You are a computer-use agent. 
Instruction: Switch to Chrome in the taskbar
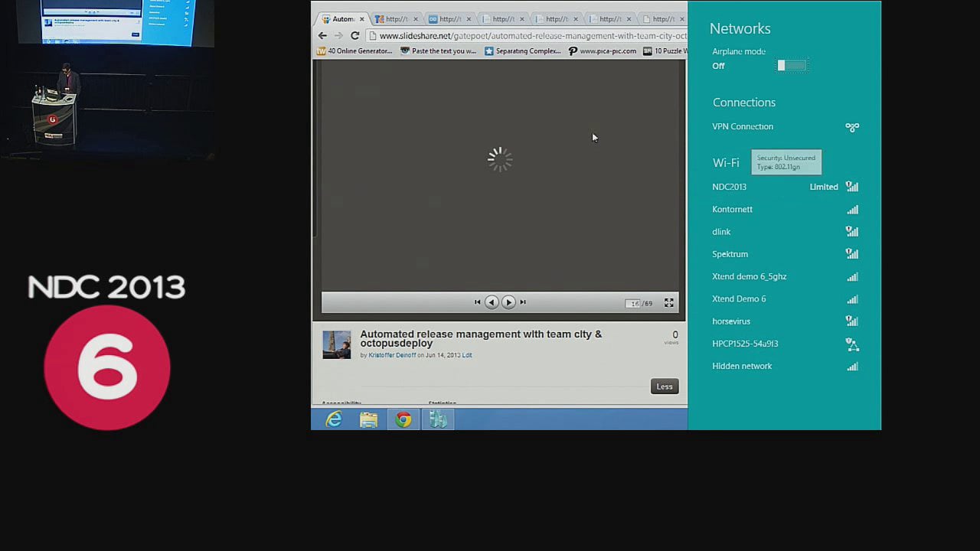click(403, 419)
